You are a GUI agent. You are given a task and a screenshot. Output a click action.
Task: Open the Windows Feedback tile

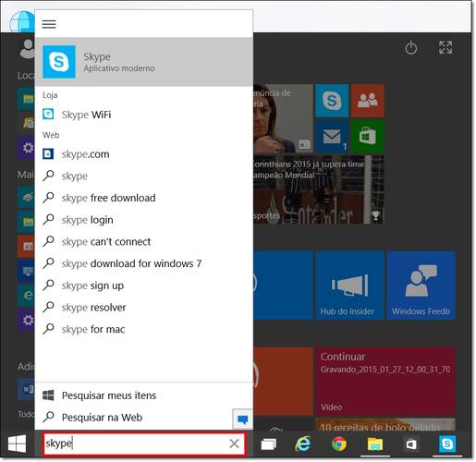[421, 286]
